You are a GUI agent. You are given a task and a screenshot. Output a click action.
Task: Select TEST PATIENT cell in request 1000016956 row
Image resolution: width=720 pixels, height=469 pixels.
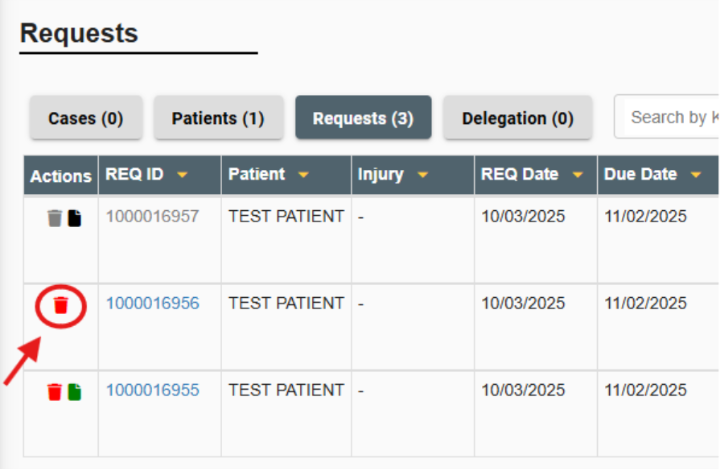286,303
